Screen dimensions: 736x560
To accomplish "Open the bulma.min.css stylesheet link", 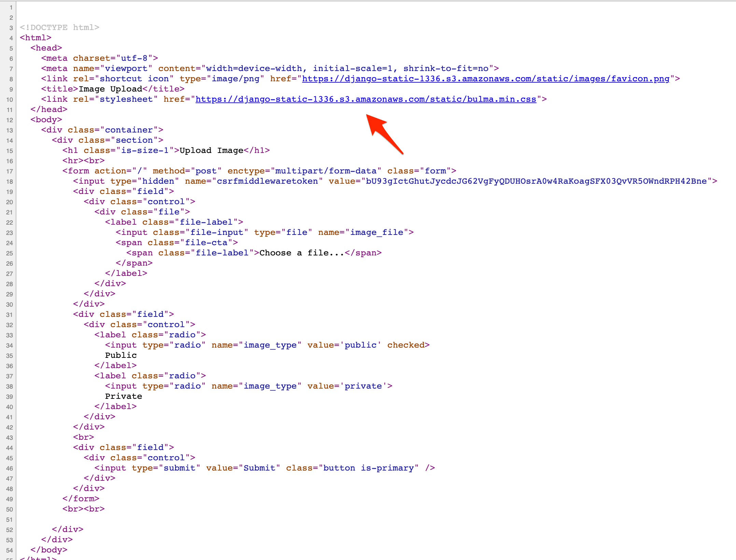I will click(x=365, y=99).
